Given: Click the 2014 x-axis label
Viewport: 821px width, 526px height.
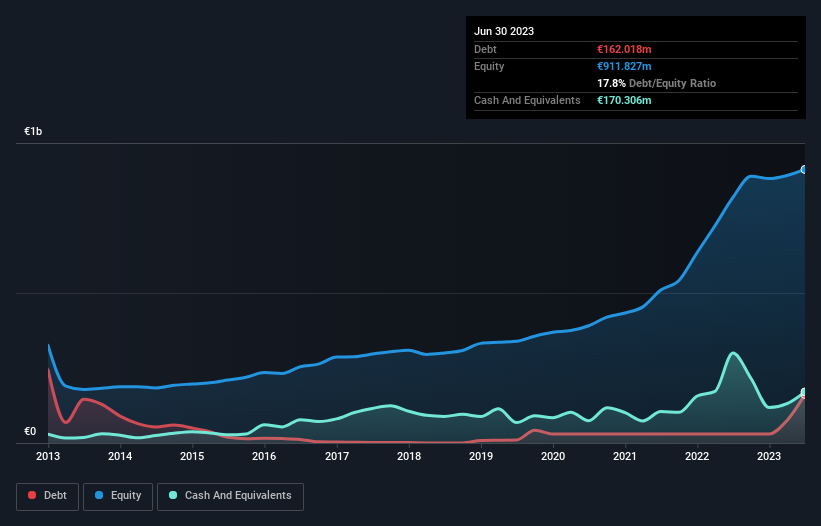Looking at the screenshot, I should coord(120,456).
